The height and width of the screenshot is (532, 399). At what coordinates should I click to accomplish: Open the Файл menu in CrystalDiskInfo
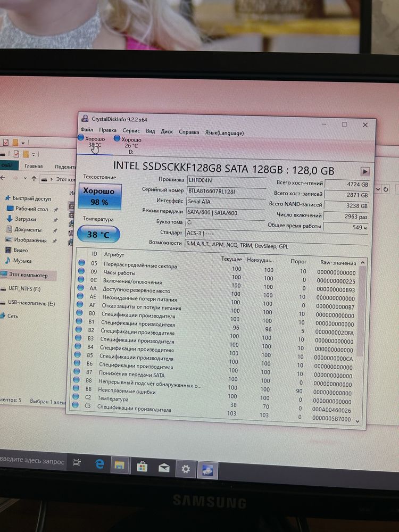tap(87, 130)
